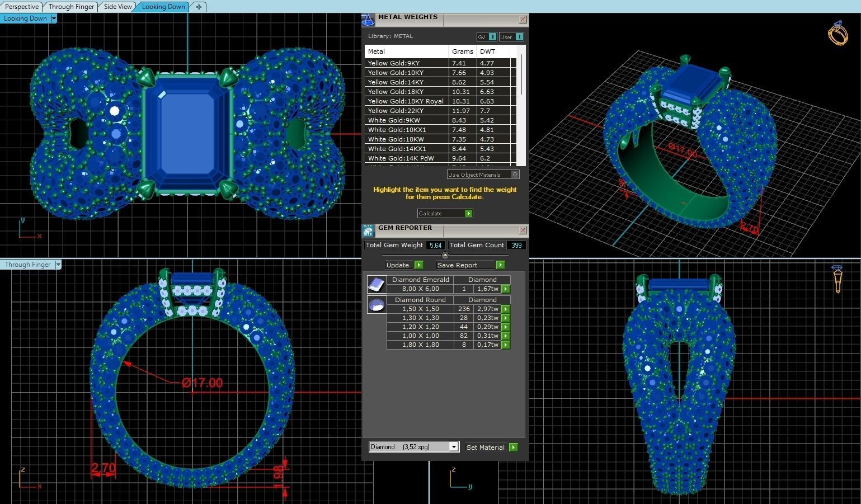Image resolution: width=861 pixels, height=504 pixels.
Task: Click the Set Material button
Action: click(x=491, y=448)
